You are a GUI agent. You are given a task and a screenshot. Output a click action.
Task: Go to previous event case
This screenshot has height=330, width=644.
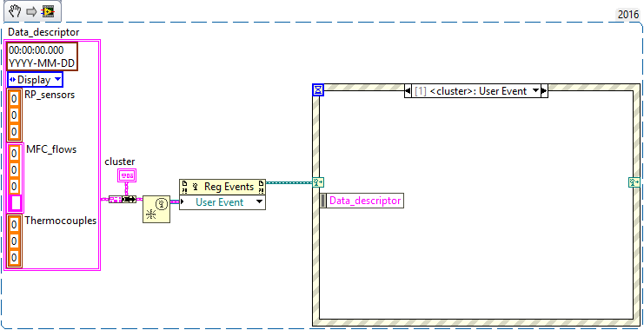point(408,91)
